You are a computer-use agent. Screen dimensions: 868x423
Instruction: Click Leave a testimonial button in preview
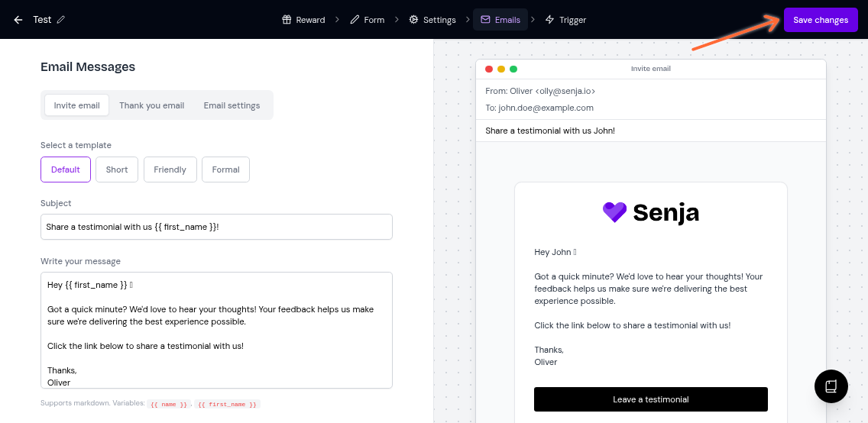pos(650,399)
